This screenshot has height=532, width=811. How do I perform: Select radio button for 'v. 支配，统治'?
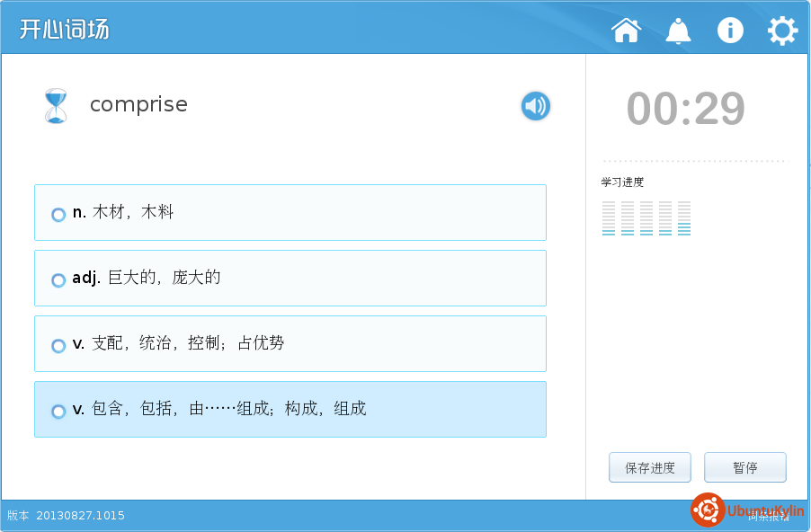(58, 345)
